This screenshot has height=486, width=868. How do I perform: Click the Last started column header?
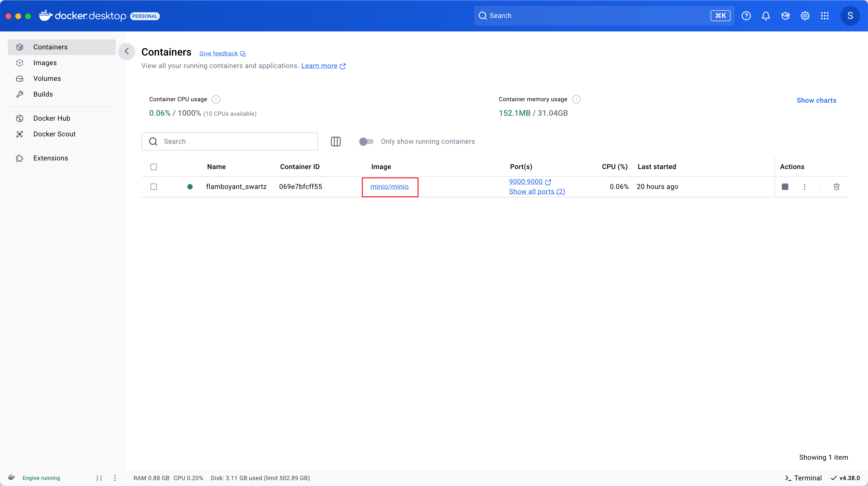(657, 167)
